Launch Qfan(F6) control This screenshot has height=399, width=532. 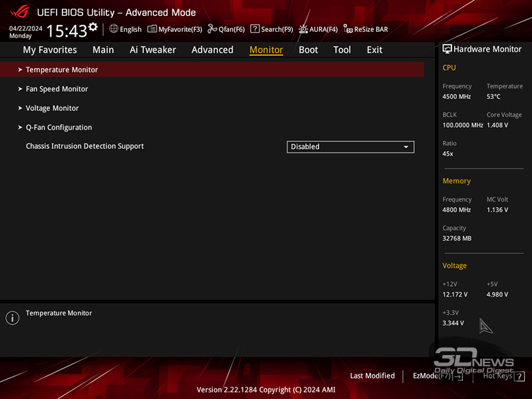[226, 29]
